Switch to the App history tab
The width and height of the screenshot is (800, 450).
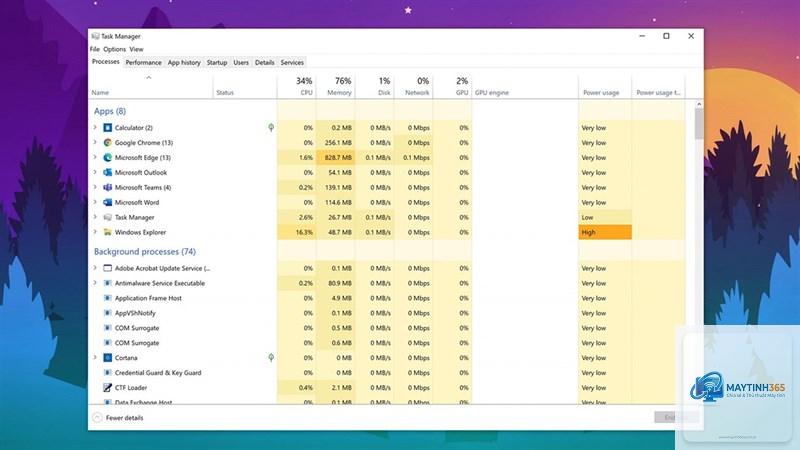(x=184, y=62)
